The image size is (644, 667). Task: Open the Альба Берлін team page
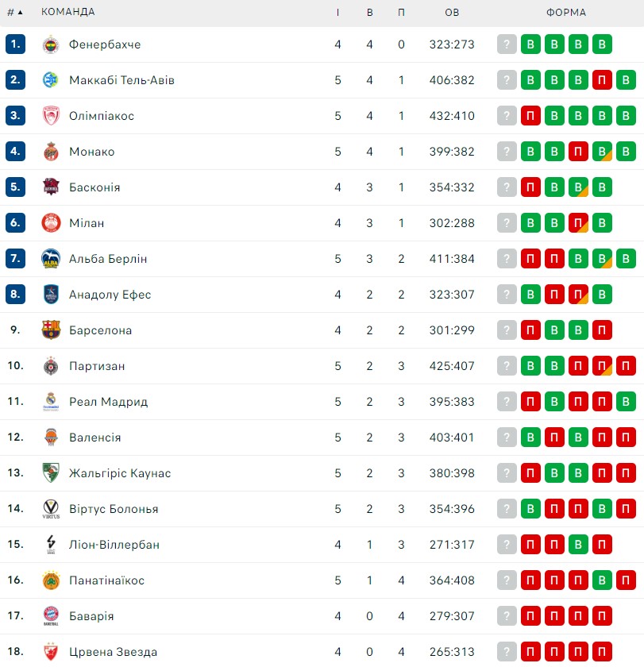[x=108, y=259]
